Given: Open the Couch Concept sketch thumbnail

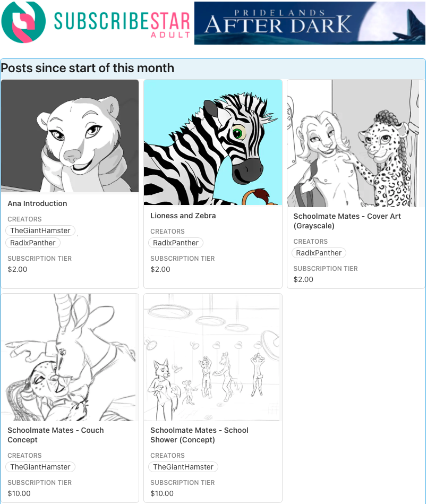Looking at the screenshot, I should 70,357.
